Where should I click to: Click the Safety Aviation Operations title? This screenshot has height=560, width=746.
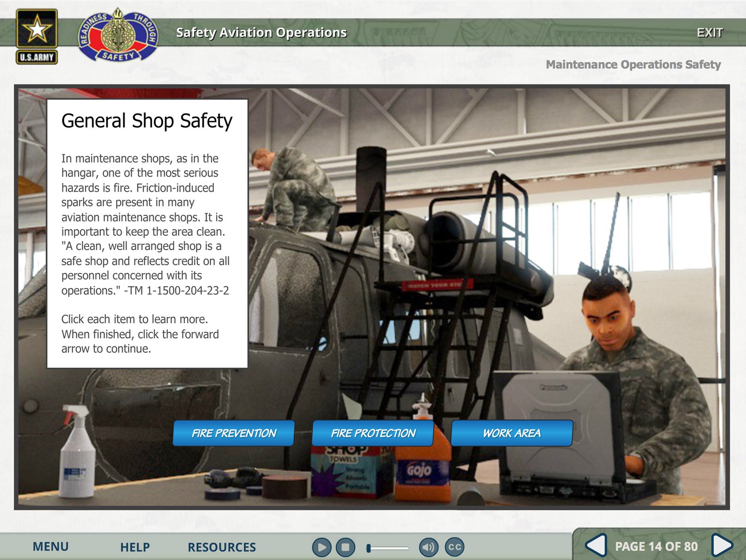(x=262, y=33)
